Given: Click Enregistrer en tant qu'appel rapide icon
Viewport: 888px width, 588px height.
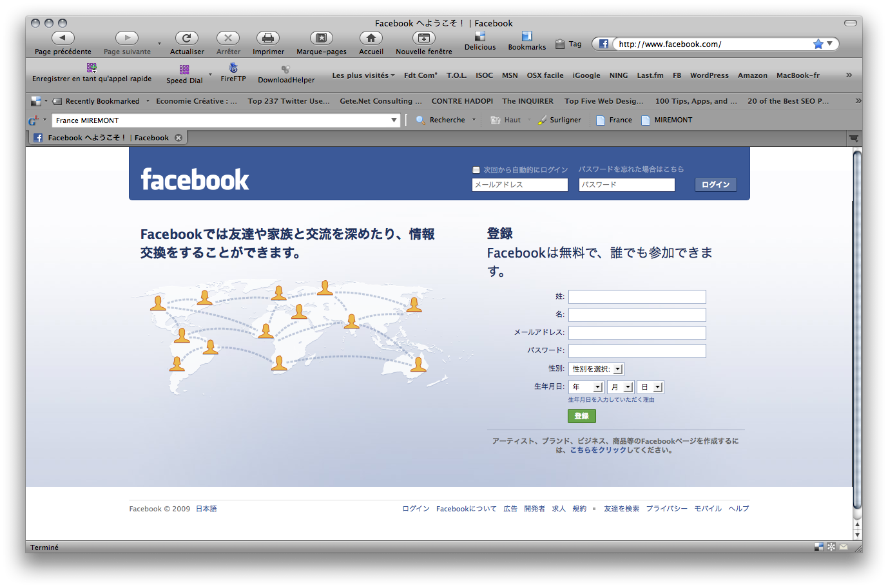Looking at the screenshot, I should click(x=92, y=68).
